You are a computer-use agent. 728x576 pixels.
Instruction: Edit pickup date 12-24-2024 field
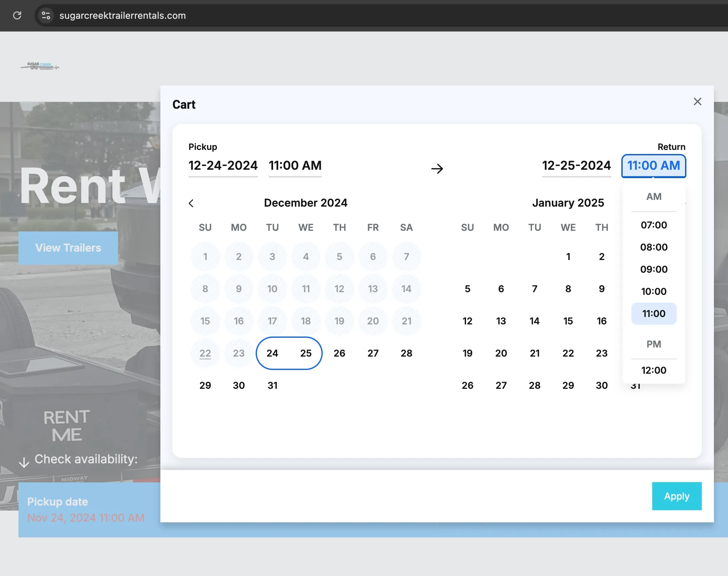(x=223, y=166)
